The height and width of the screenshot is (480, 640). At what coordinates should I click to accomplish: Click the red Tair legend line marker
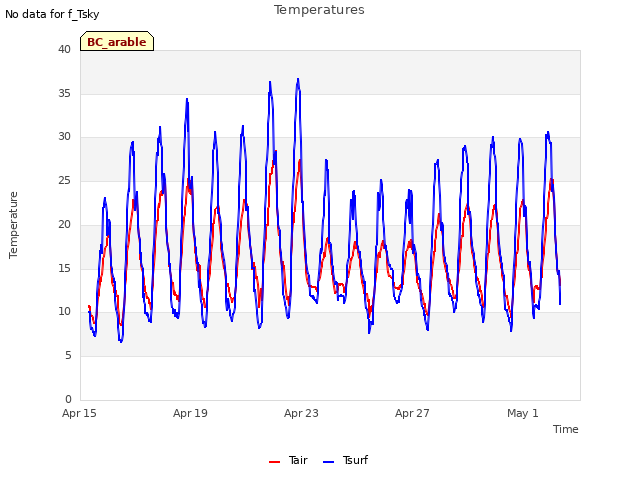(x=274, y=462)
